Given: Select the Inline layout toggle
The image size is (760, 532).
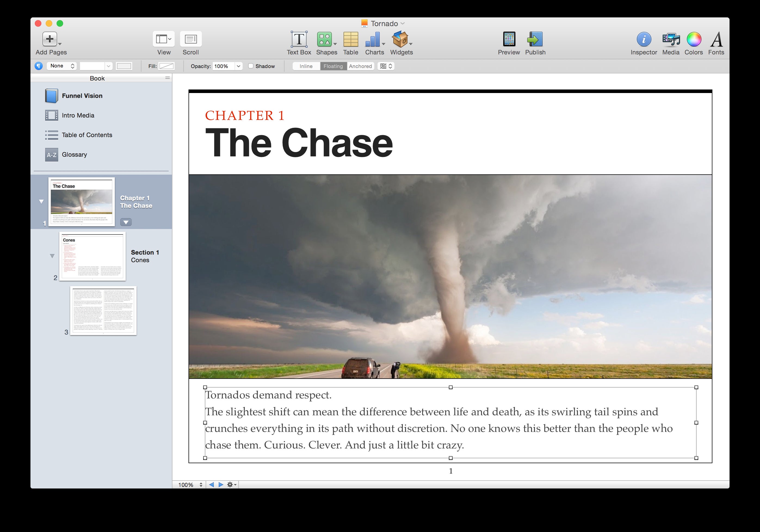Looking at the screenshot, I should click(x=306, y=66).
